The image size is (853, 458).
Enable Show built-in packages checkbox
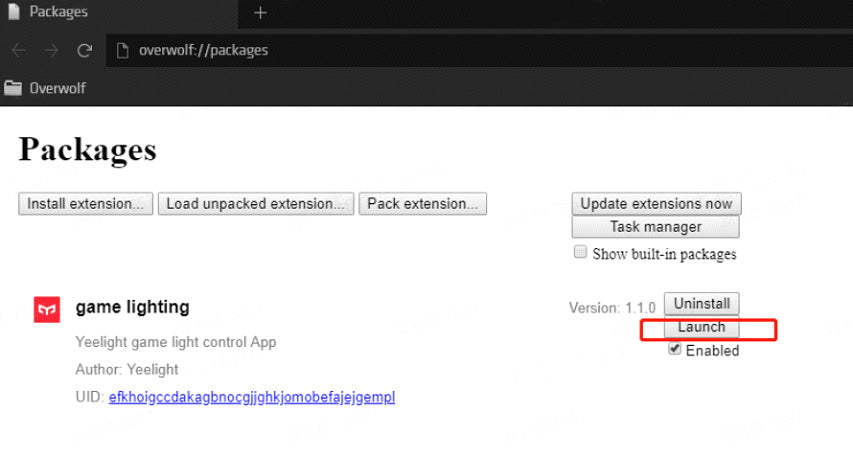pyautogui.click(x=580, y=253)
